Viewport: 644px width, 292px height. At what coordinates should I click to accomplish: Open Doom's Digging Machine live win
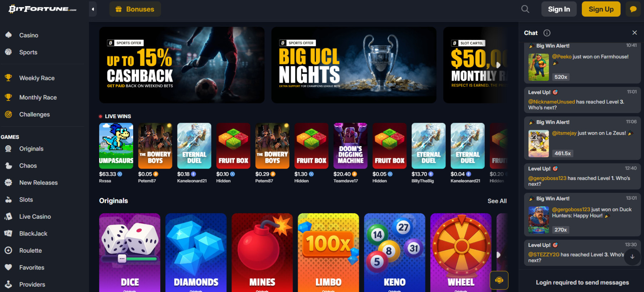coord(350,146)
